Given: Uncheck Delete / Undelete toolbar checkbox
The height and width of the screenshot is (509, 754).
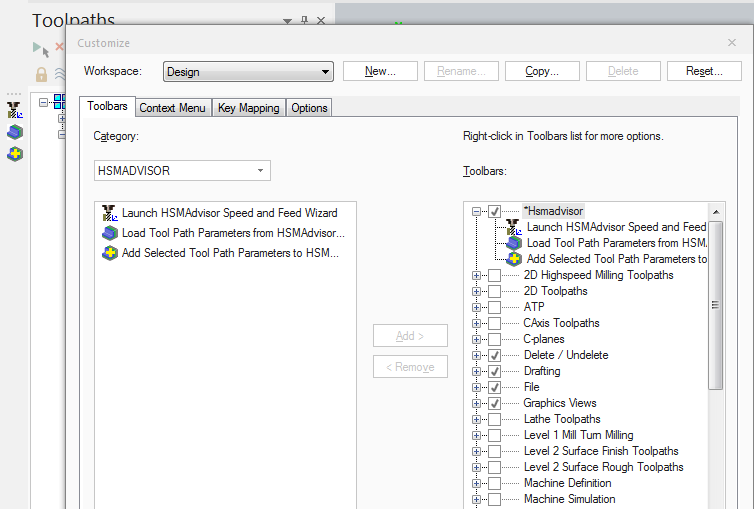Looking at the screenshot, I should pos(494,355).
